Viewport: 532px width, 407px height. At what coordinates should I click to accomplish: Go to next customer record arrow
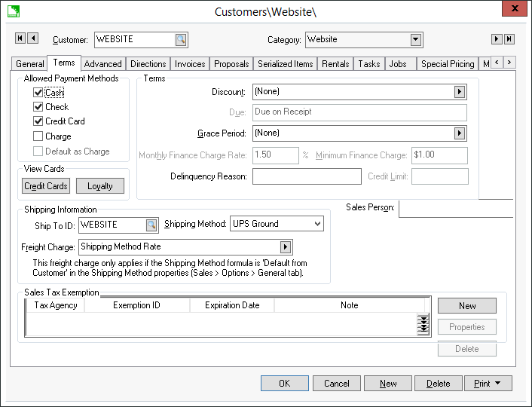point(496,39)
